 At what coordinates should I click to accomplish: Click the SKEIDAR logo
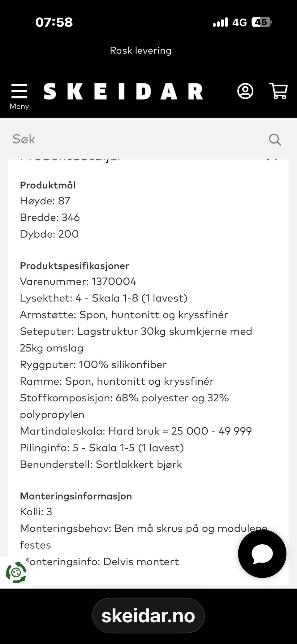[123, 91]
